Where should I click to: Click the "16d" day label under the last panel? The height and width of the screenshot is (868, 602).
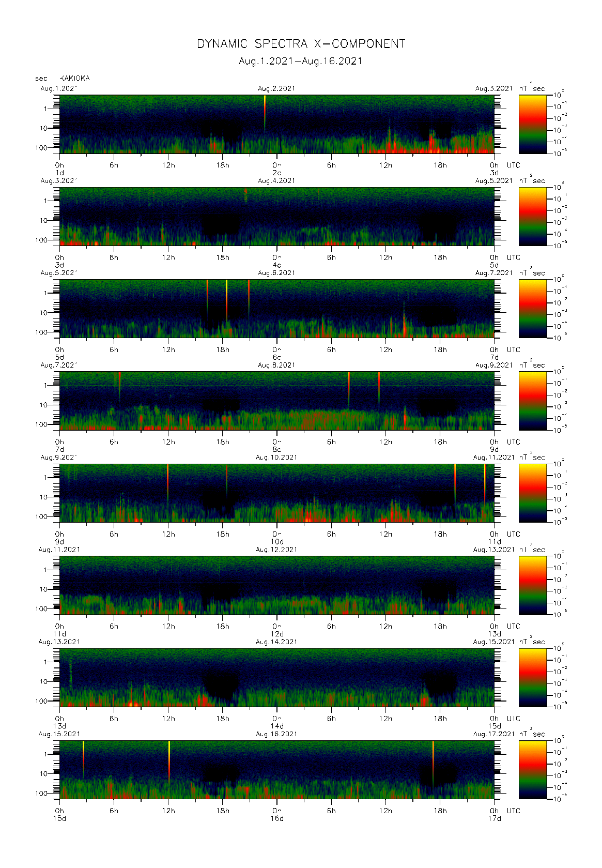tap(277, 818)
